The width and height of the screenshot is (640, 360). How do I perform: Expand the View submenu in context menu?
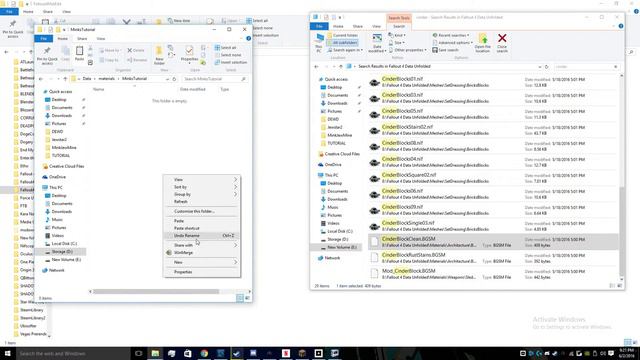click(202, 180)
